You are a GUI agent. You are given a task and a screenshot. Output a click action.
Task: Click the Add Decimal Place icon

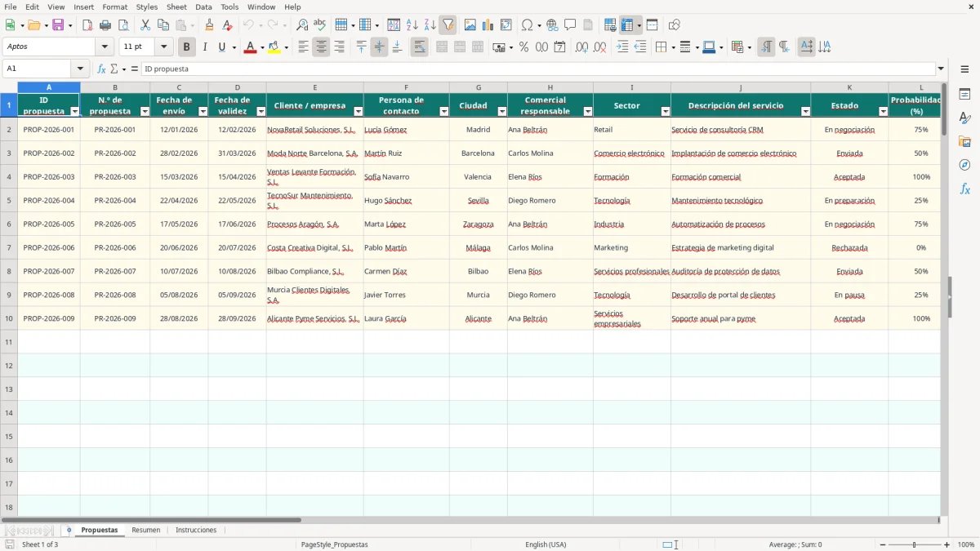(x=581, y=47)
